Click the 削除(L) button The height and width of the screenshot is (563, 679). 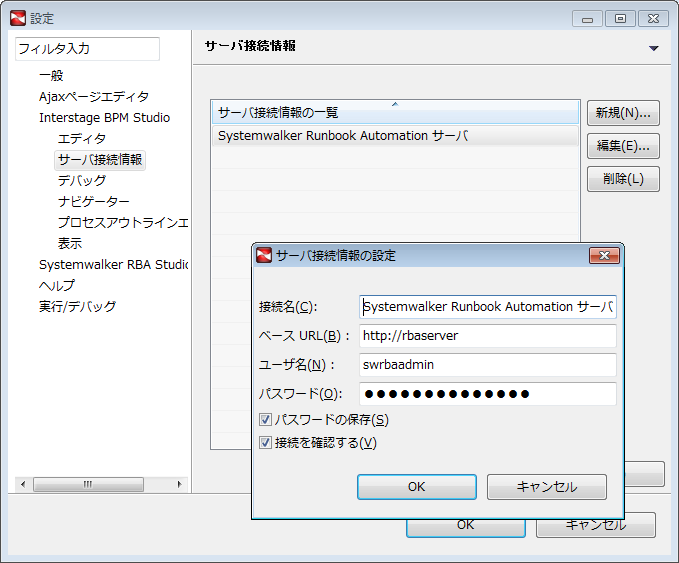(623, 179)
